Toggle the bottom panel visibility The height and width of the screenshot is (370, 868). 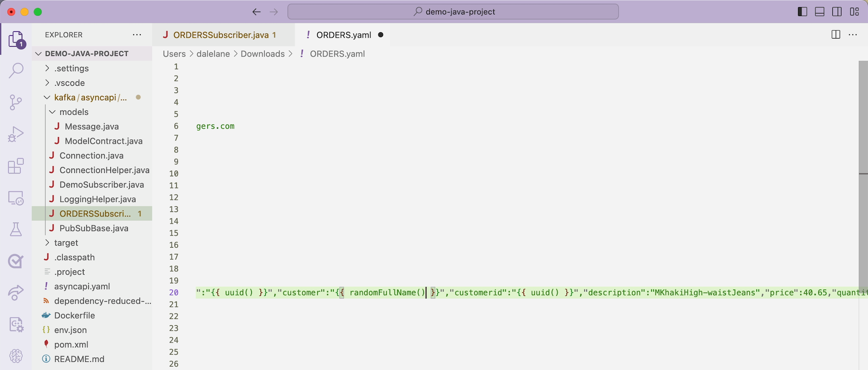click(820, 12)
